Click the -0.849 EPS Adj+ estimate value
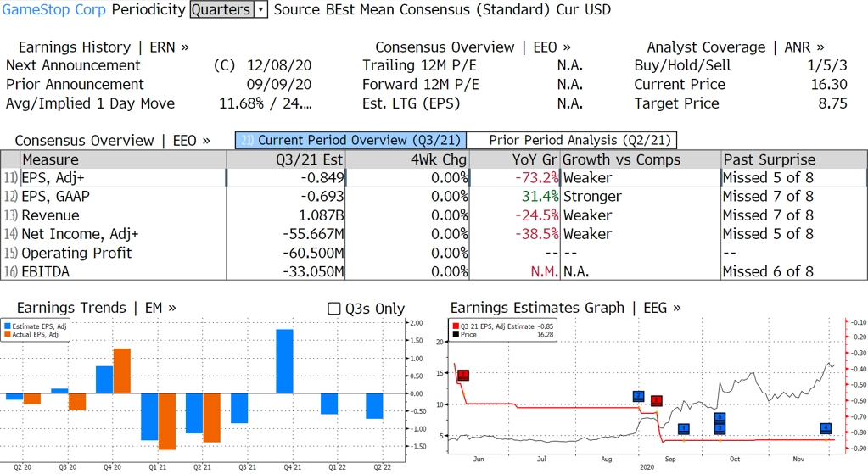Screen dimensions: 868x474 pos(322,177)
